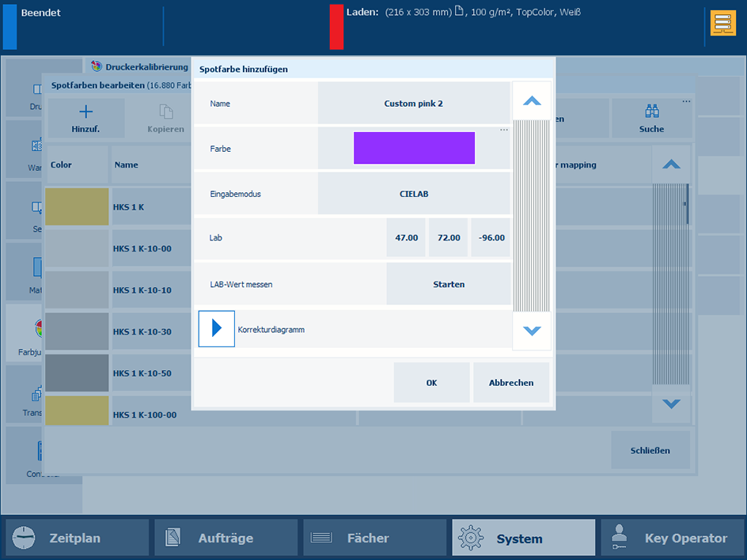The height and width of the screenshot is (560, 747).
Task: Click the Hinzuf. plus icon
Action: 85,112
